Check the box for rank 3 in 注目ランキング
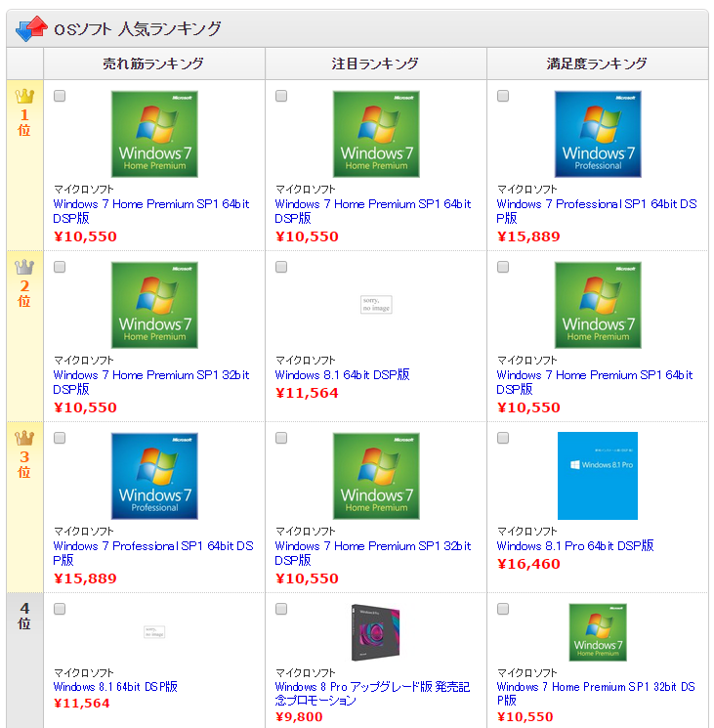Viewport: 714px width, 728px height. pos(281,438)
